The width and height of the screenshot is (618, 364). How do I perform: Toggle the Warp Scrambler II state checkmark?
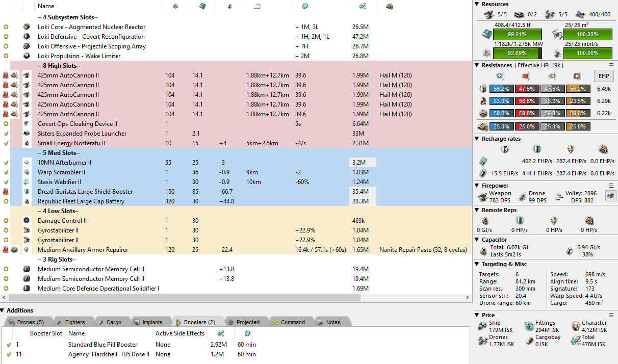(x=6, y=172)
